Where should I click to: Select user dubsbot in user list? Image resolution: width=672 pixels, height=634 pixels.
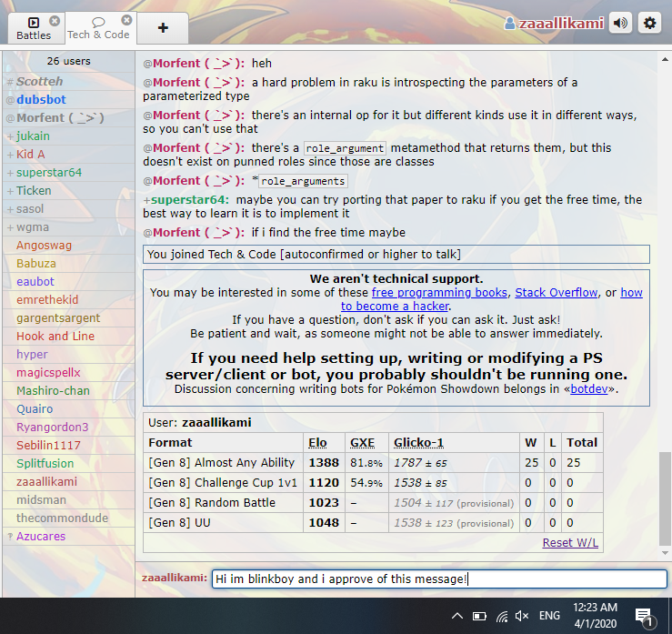[68, 99]
